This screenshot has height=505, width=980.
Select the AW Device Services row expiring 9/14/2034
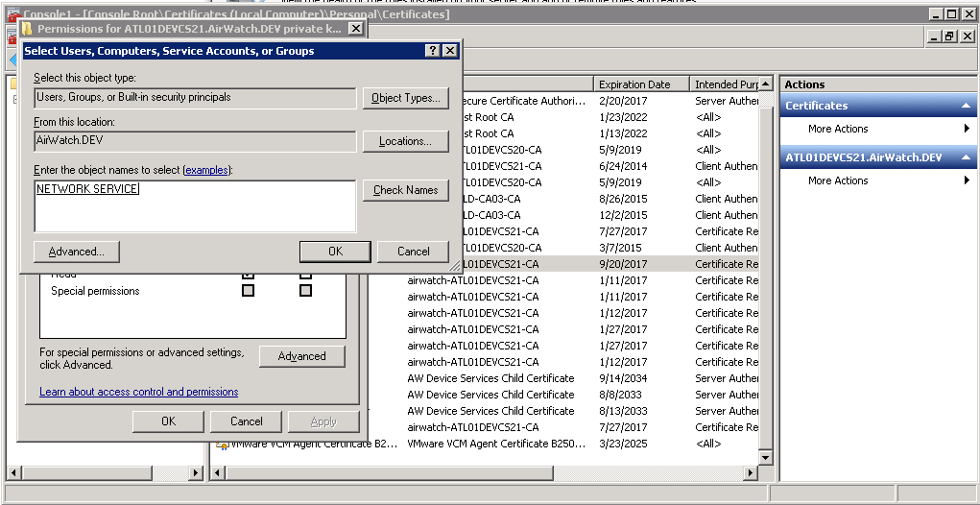pos(563,378)
